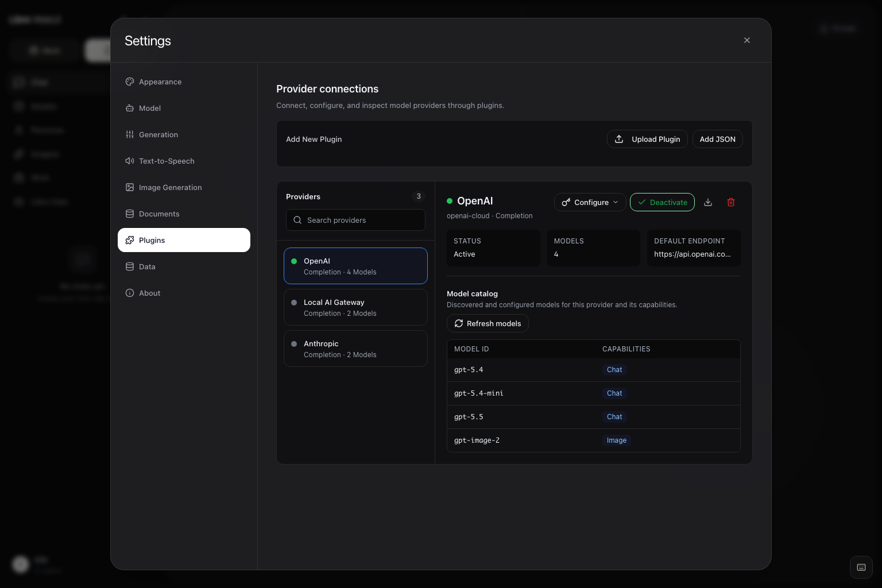Click the Active status value

tap(465, 254)
